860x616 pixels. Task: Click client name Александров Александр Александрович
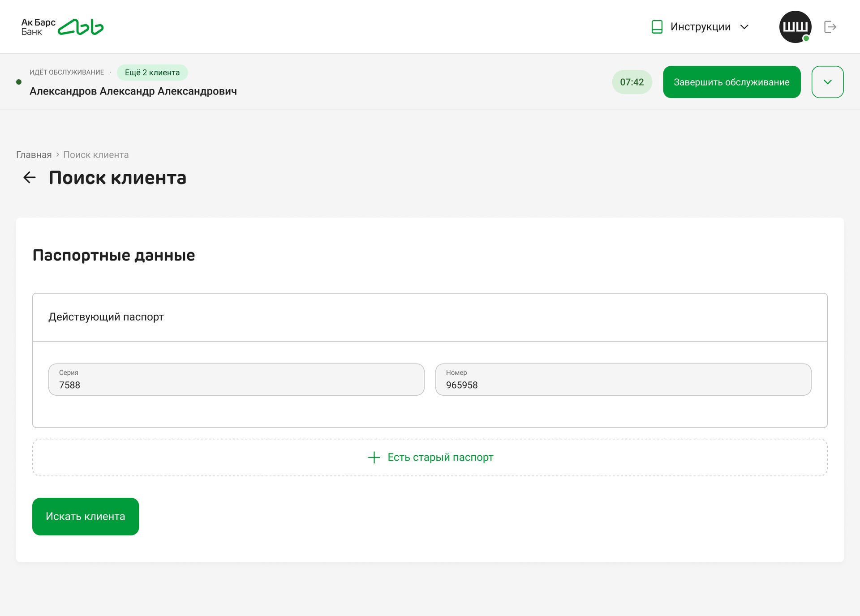point(133,91)
